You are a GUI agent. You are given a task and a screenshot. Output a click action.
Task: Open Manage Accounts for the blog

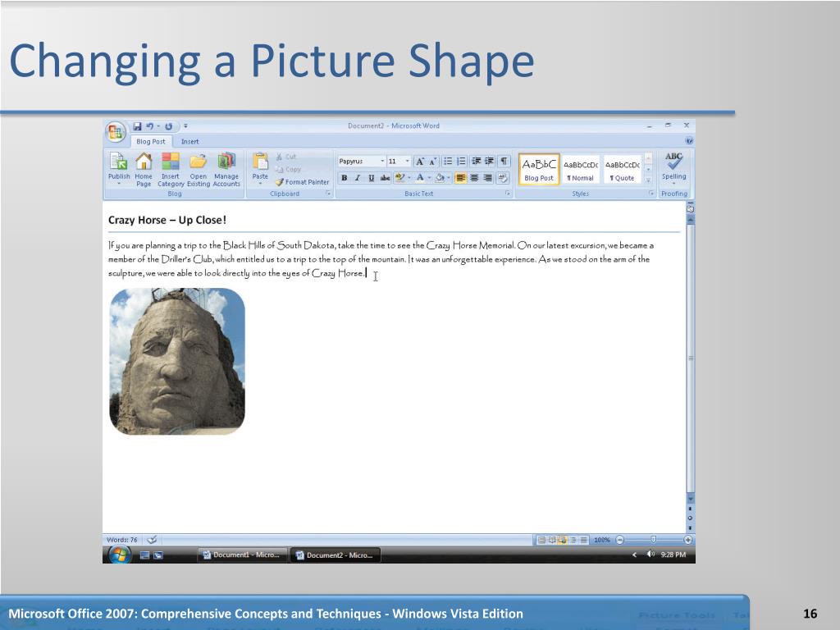coord(226,169)
